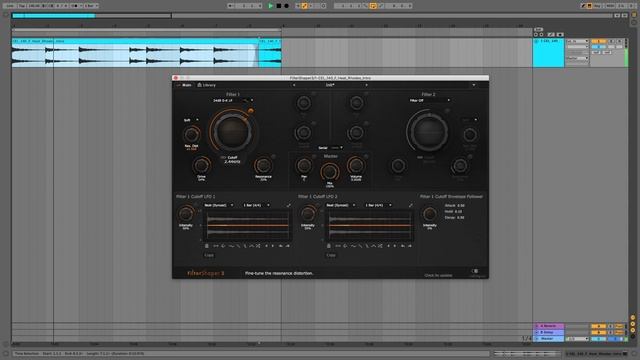The width and height of the screenshot is (640, 360).
Task: Select the sine wave shape for LFO 2
Action: 353,246
